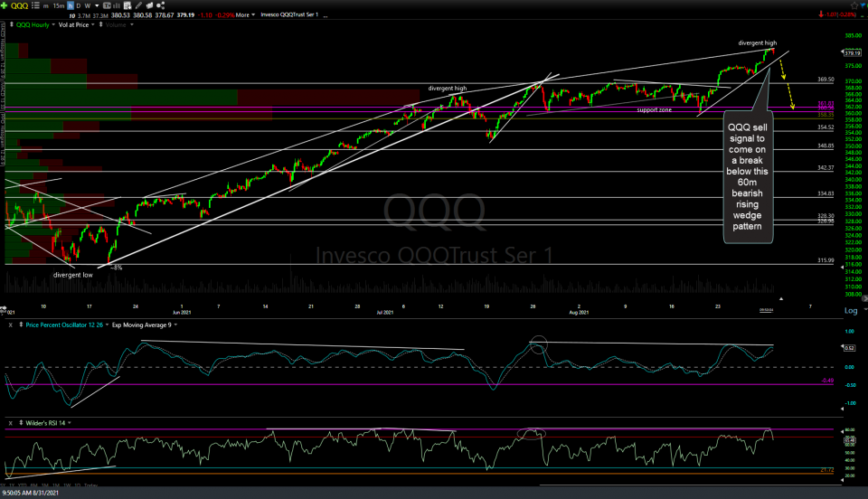Open the More dropdown in quote line
This screenshot has width=868, height=499.
[x=245, y=15]
